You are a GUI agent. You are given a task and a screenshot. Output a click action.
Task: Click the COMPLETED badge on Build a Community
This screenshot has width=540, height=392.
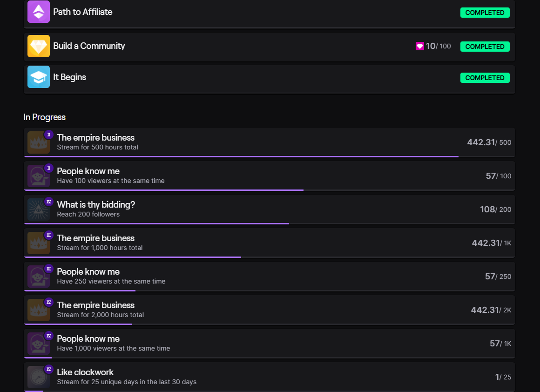coord(485,47)
